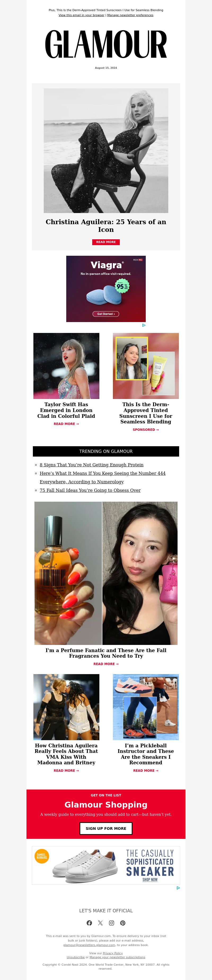Click the Sign Up For More button
The image size is (212, 980).
[106, 828]
